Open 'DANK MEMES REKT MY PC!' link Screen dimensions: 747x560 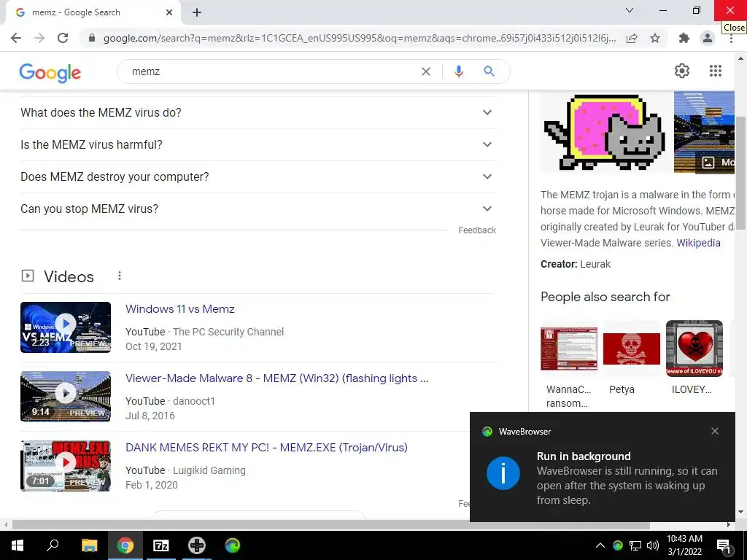(x=266, y=448)
